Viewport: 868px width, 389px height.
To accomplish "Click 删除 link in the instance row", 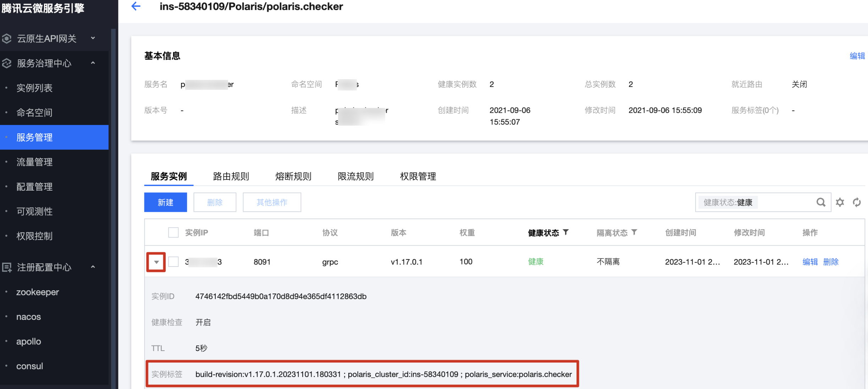I will (831, 262).
